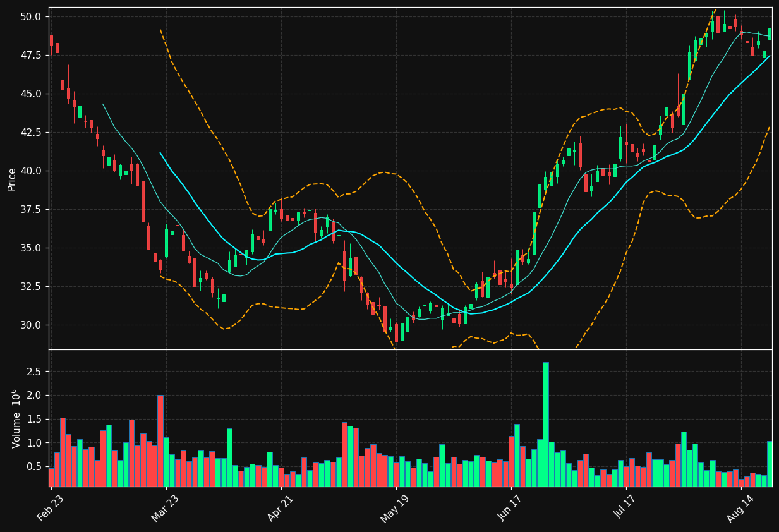This screenshot has width=779, height=532.
Task: Click the 40.0 price axis label
Action: click(x=32, y=171)
